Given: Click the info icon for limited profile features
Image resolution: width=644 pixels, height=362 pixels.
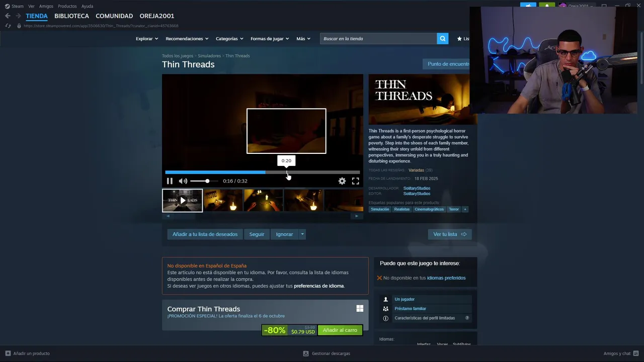Looking at the screenshot, I should [x=386, y=318].
